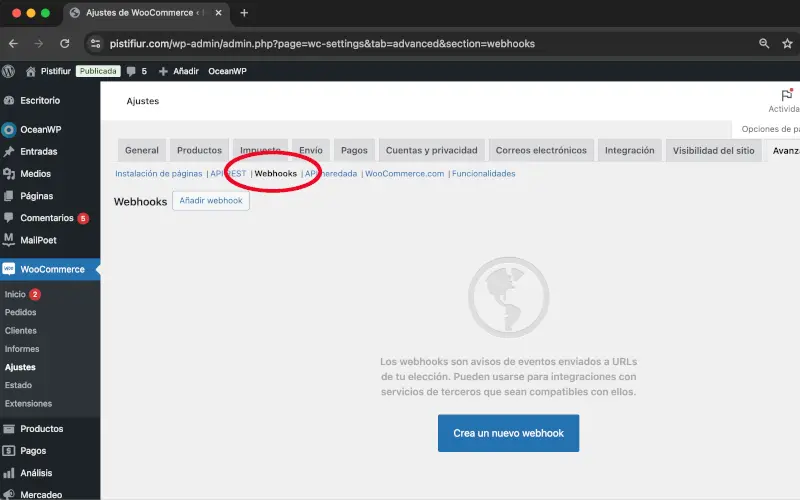
Task: Open the Pagos settings tab
Action: point(354,151)
